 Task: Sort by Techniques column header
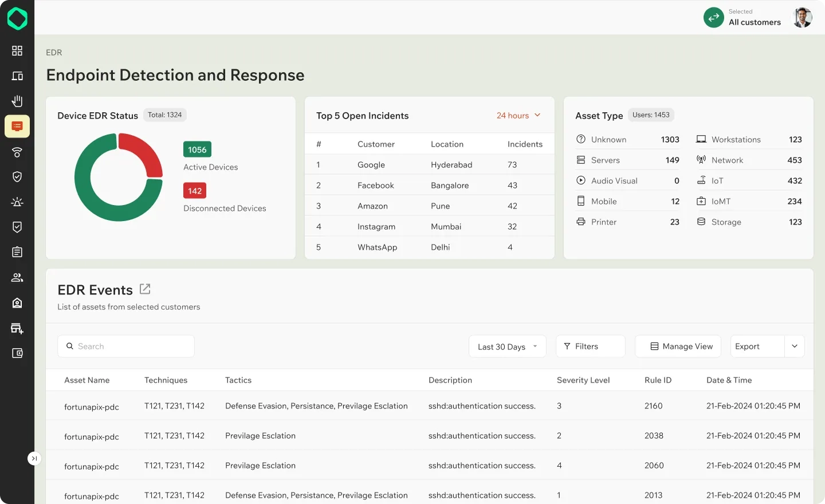point(166,380)
